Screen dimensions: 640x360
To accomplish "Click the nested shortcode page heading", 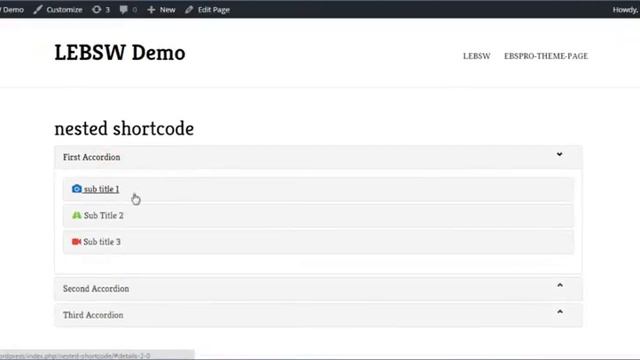I will [124, 129].
